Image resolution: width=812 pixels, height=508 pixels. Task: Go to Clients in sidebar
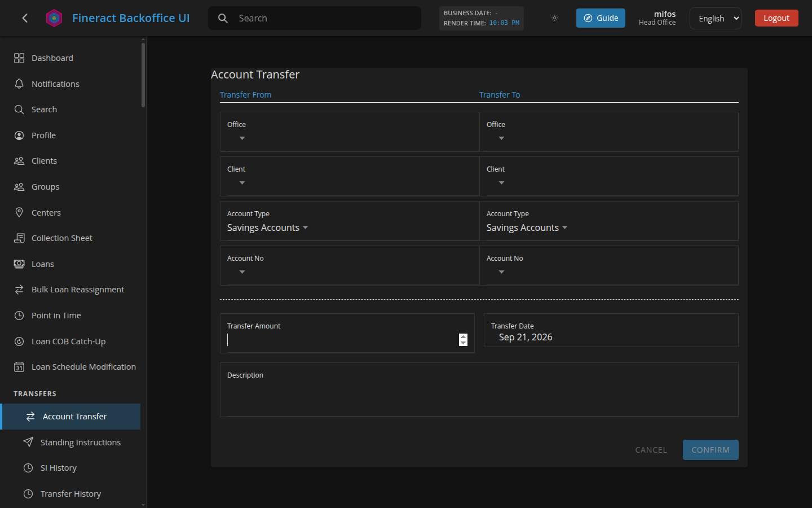pyautogui.click(x=70, y=161)
